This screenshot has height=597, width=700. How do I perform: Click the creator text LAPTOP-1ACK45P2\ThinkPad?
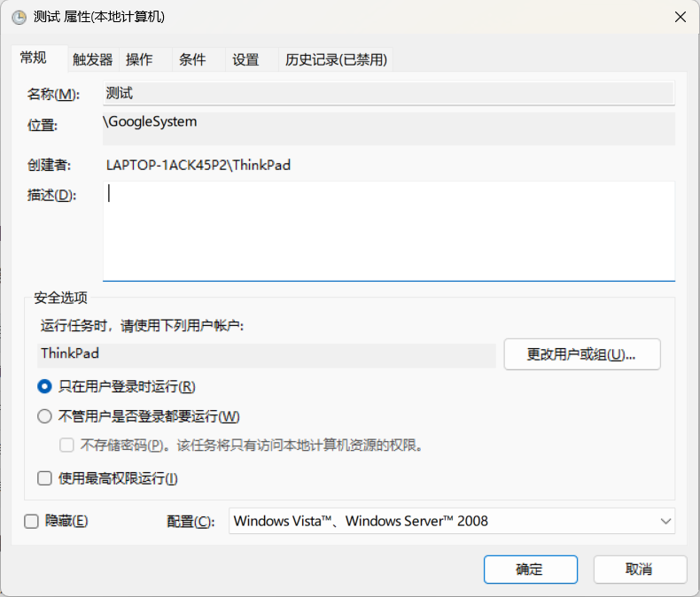pyautogui.click(x=198, y=165)
